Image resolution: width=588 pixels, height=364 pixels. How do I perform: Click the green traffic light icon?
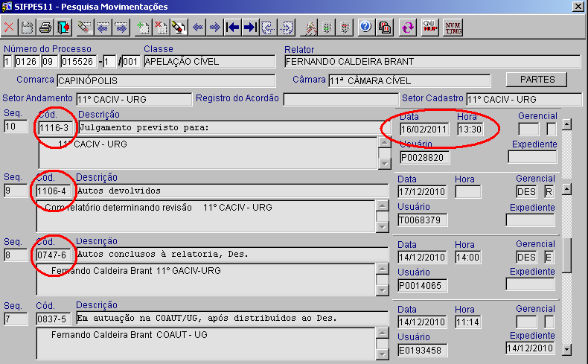[327, 28]
